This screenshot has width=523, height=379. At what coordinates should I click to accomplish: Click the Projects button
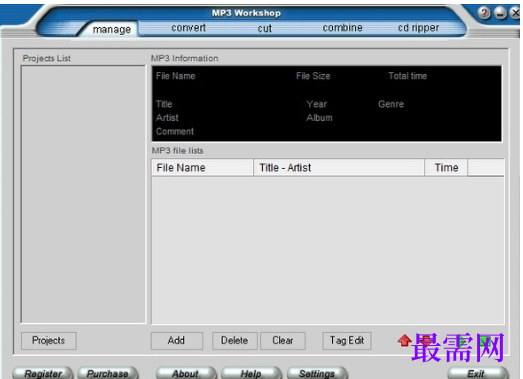(49, 341)
